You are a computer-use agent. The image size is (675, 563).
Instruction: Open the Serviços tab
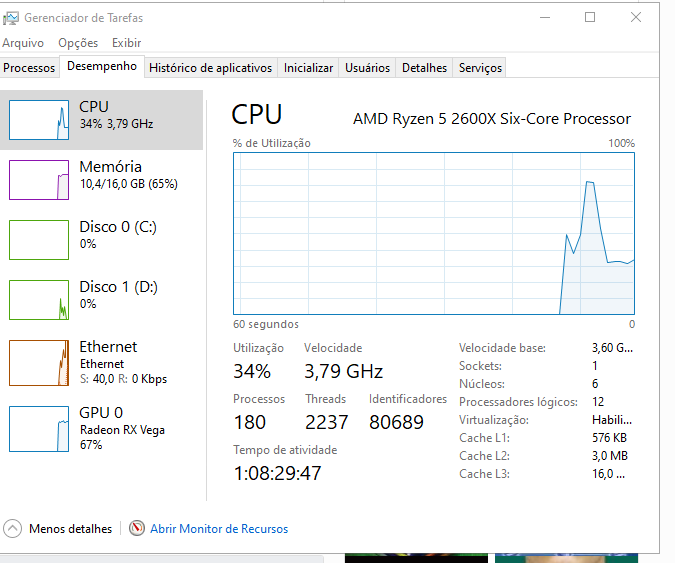coord(480,68)
